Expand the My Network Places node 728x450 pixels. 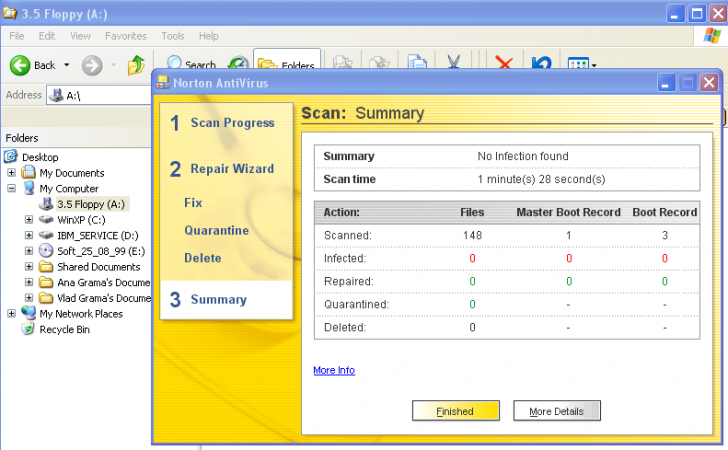pyautogui.click(x=12, y=313)
